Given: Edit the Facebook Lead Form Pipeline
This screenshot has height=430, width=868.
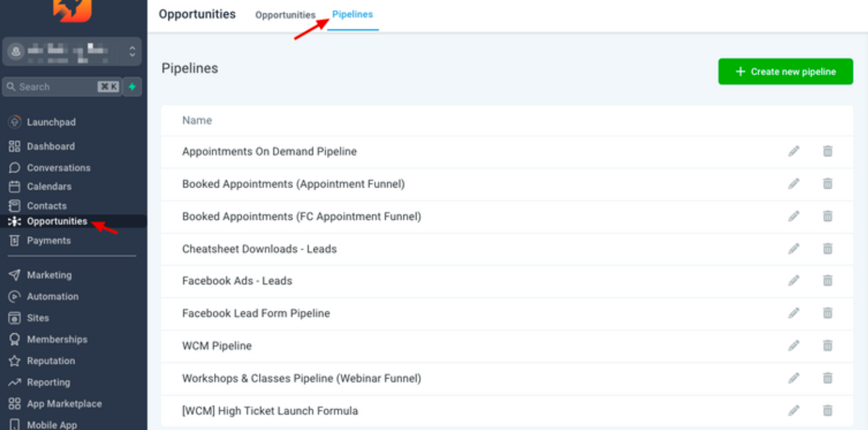Looking at the screenshot, I should point(793,313).
